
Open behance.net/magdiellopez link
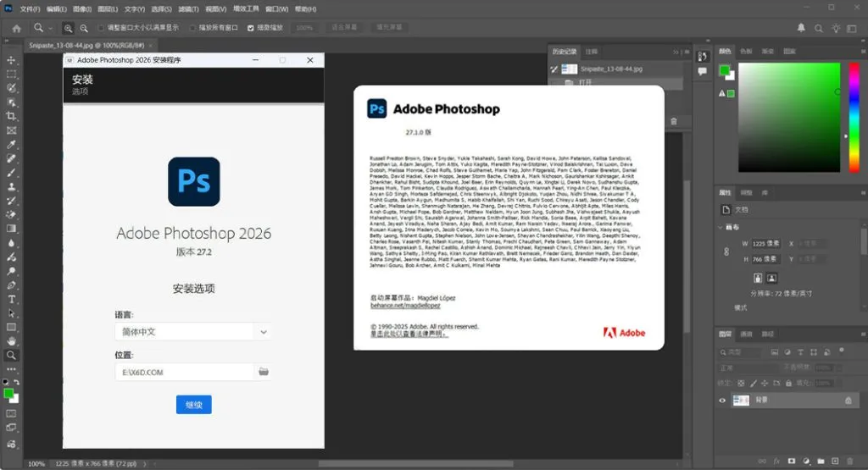pos(405,305)
